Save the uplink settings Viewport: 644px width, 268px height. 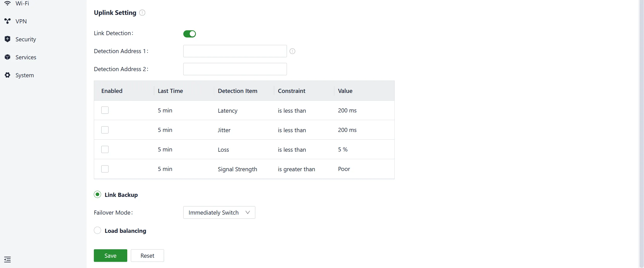coord(111,256)
